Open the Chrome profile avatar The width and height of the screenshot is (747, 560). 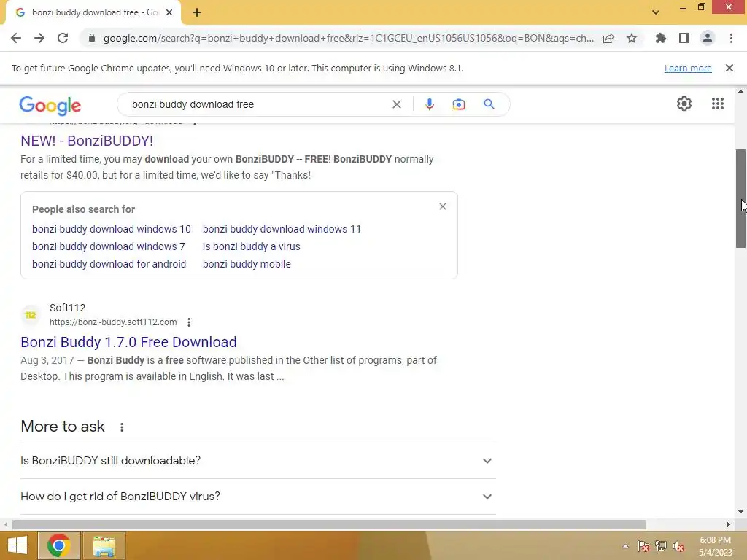pyautogui.click(x=708, y=38)
